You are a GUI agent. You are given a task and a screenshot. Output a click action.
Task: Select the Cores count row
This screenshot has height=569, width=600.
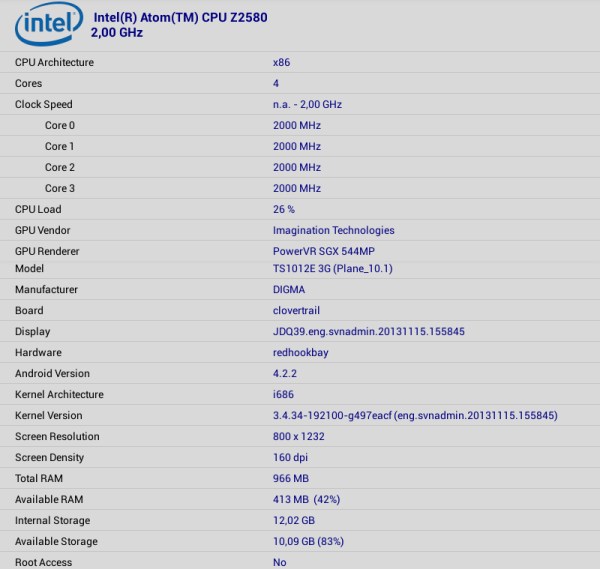300,83
